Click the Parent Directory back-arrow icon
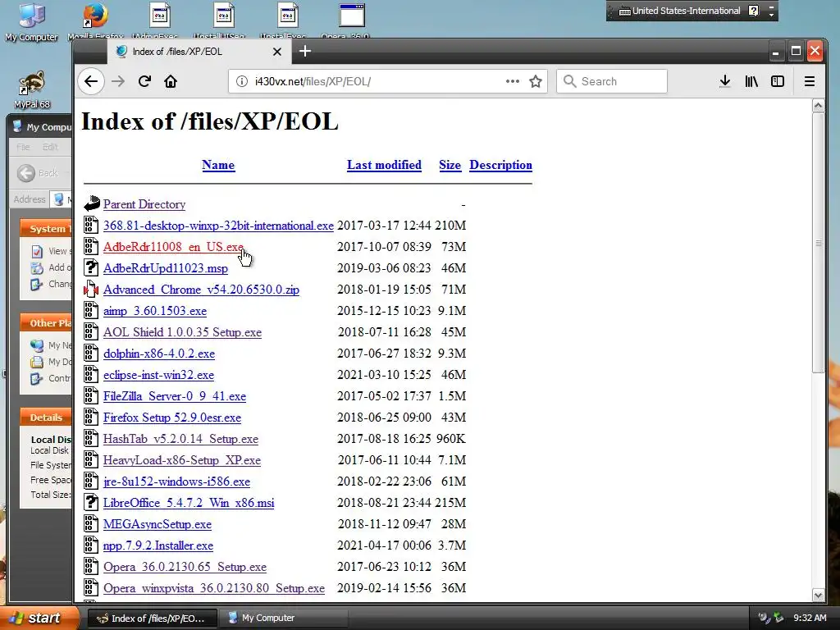 point(92,203)
